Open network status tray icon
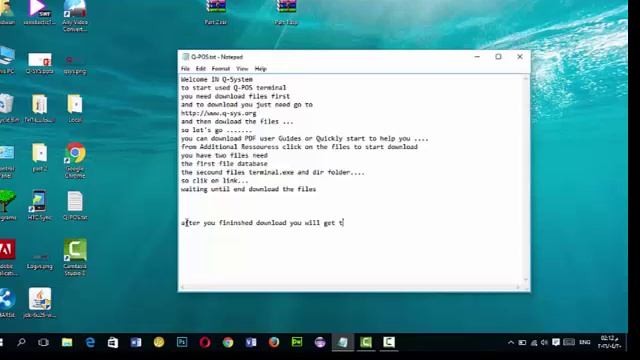The image size is (640, 360). pyautogui.click(x=533, y=343)
